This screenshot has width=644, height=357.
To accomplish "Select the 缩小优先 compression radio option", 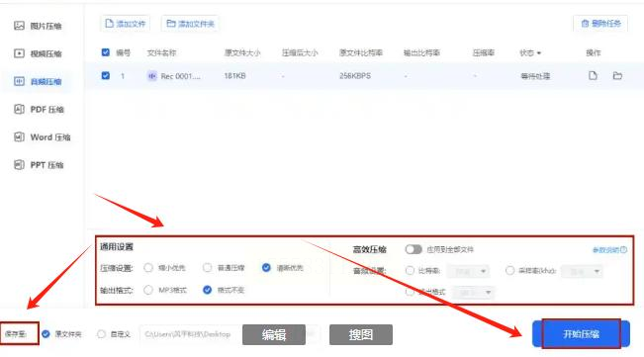I will [148, 268].
